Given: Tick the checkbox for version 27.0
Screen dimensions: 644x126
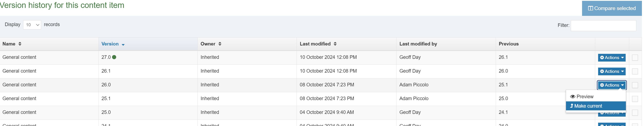Looking at the screenshot, I should 635,58.
